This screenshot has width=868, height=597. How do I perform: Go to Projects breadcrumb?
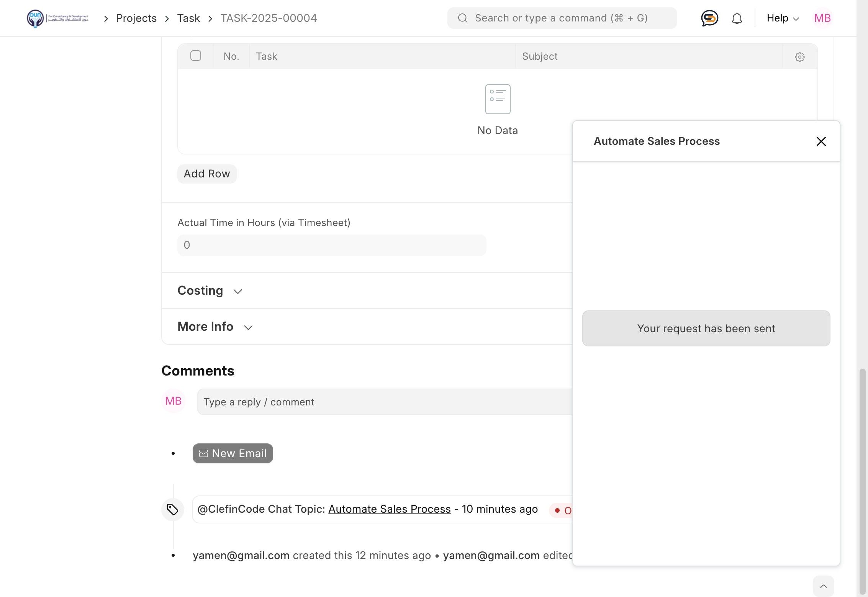tap(136, 18)
